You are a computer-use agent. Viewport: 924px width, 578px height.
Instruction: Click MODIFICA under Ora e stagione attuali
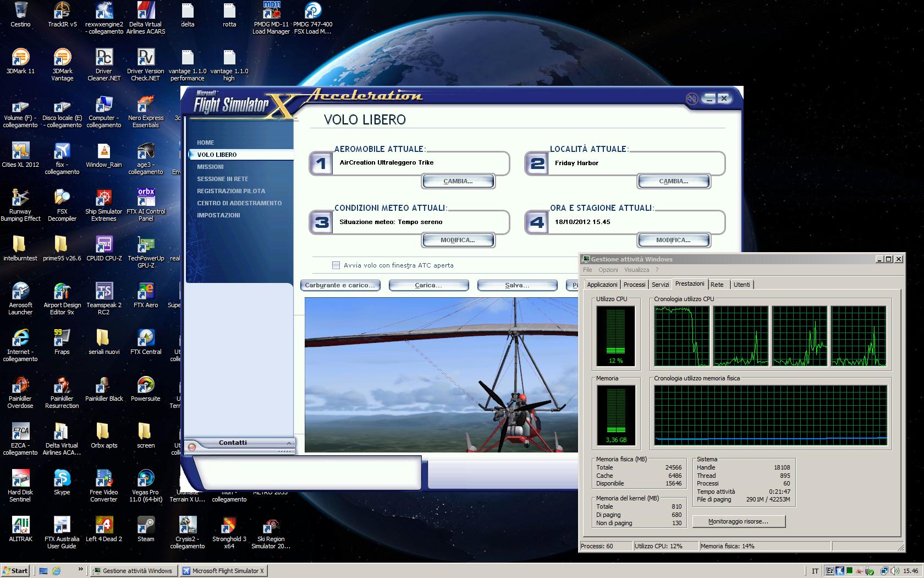click(674, 240)
